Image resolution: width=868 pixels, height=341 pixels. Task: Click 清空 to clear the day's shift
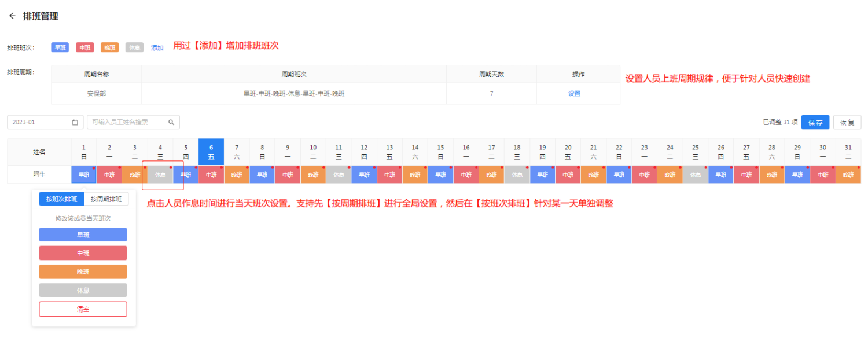coord(83,309)
